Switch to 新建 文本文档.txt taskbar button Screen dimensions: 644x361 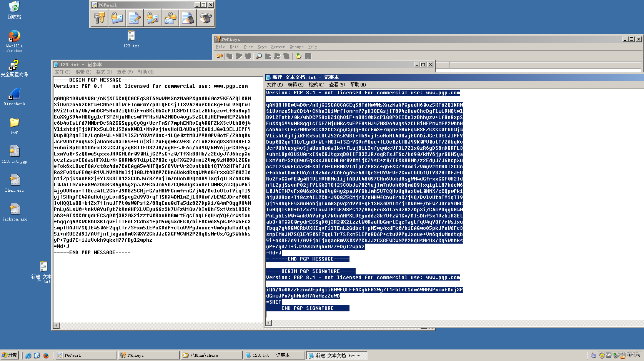click(337, 355)
